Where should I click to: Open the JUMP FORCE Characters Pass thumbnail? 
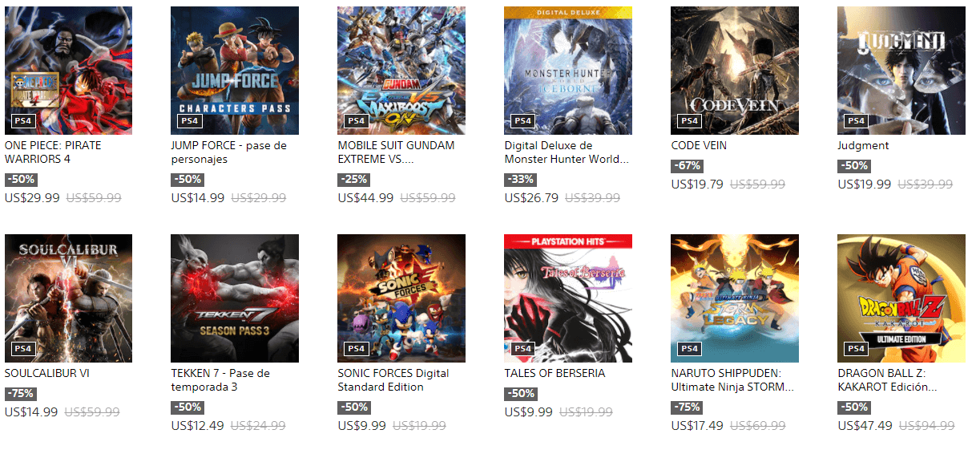(235, 71)
